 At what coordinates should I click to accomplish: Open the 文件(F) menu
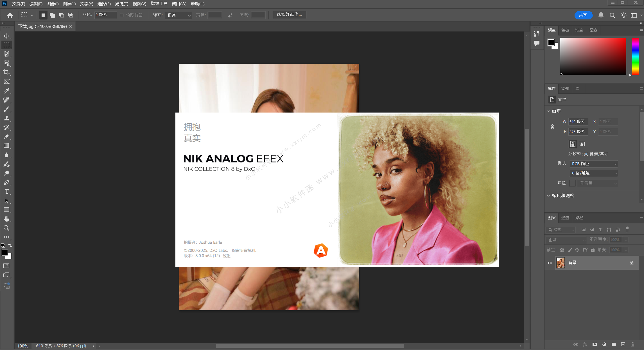[19, 4]
